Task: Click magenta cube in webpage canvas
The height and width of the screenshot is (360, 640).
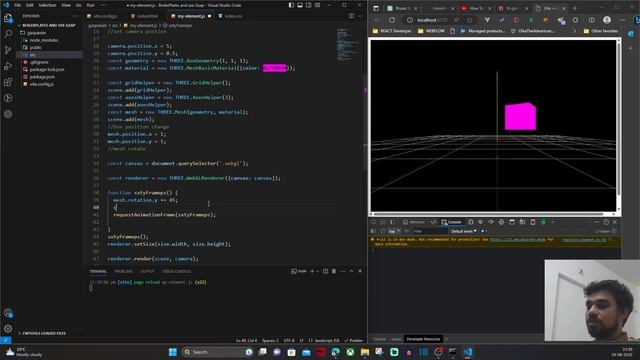Action: pyautogui.click(x=520, y=117)
